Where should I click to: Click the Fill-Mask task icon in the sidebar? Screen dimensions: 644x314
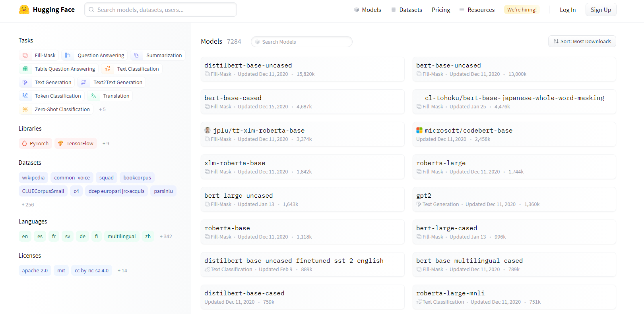25,55
